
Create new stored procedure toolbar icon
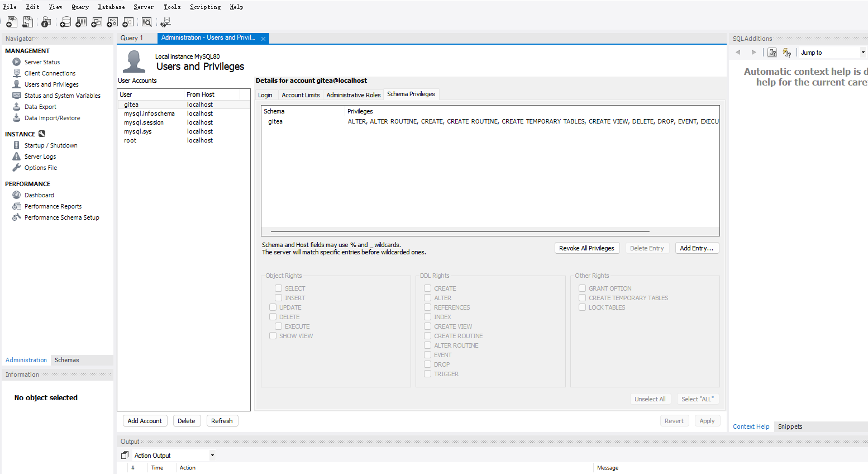pos(112,22)
